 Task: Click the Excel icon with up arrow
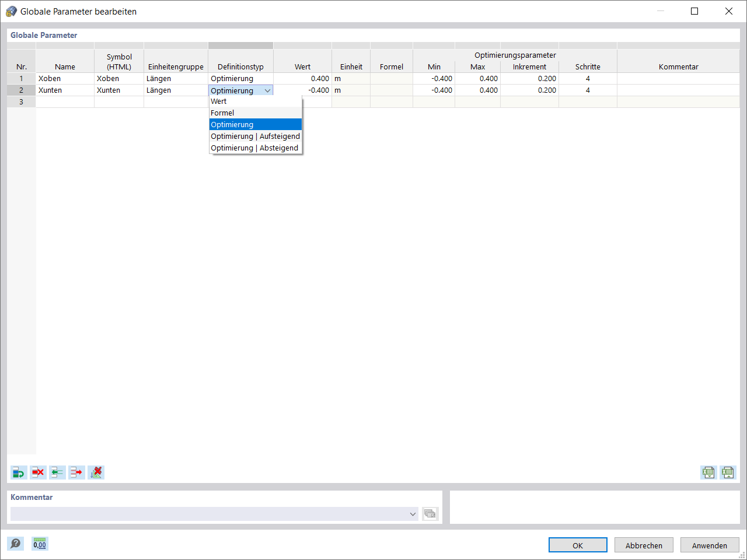click(728, 473)
